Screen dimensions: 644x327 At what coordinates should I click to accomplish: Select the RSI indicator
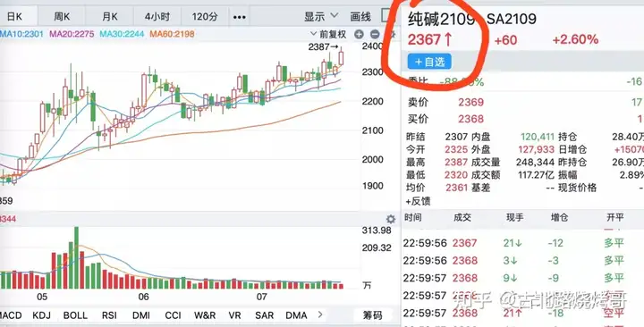click(x=109, y=315)
